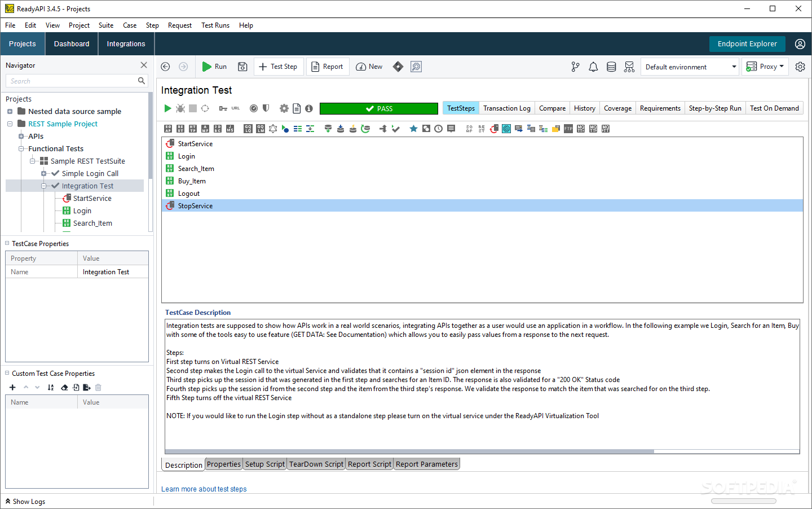Click Navigator tree vertical scrollbar

tap(150, 135)
